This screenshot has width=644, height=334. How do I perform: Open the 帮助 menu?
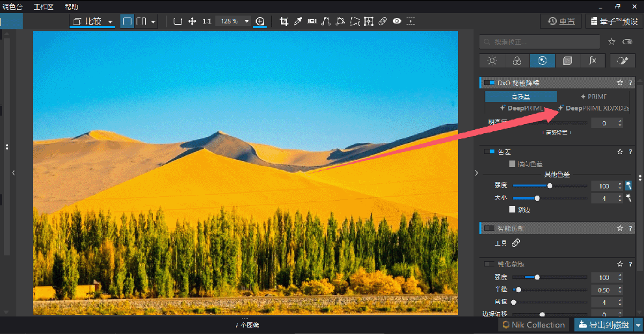pyautogui.click(x=72, y=6)
